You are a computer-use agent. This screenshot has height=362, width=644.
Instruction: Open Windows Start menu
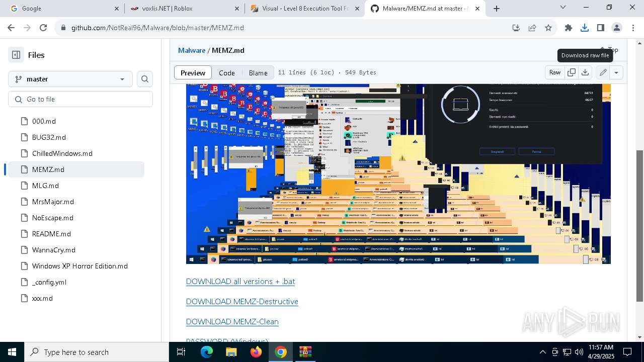point(12,352)
